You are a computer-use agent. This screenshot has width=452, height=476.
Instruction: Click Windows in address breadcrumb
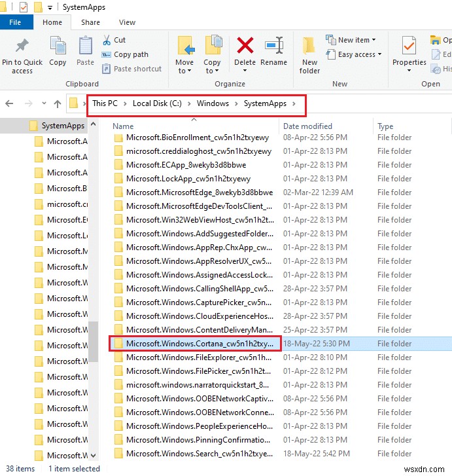[x=213, y=103]
